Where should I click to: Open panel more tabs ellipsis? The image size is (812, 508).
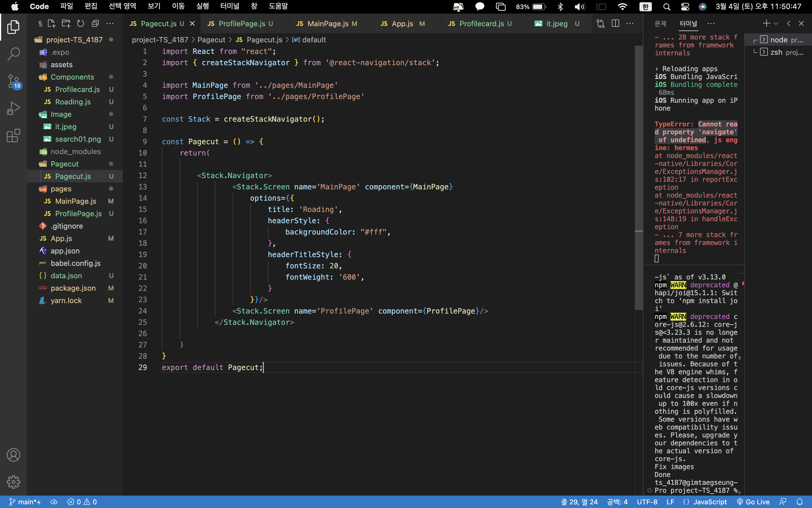pos(711,23)
